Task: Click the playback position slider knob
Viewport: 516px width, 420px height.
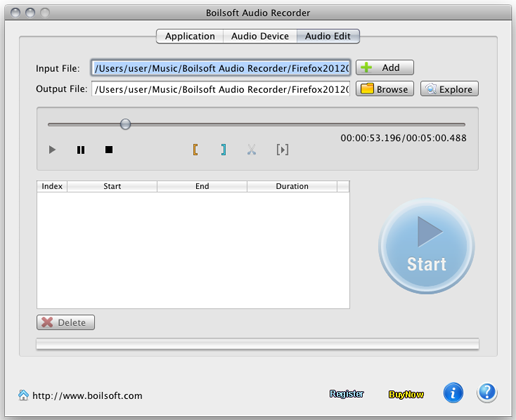Action: pos(125,124)
